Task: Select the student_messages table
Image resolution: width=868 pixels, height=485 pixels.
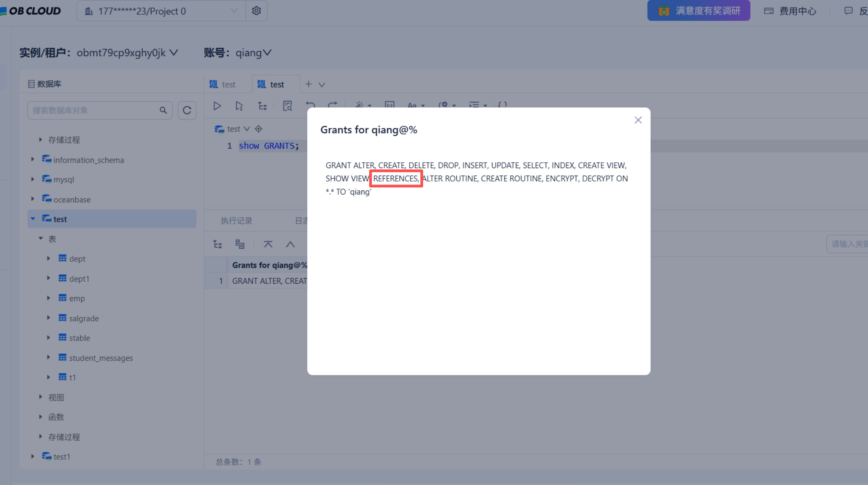Action: tap(101, 358)
